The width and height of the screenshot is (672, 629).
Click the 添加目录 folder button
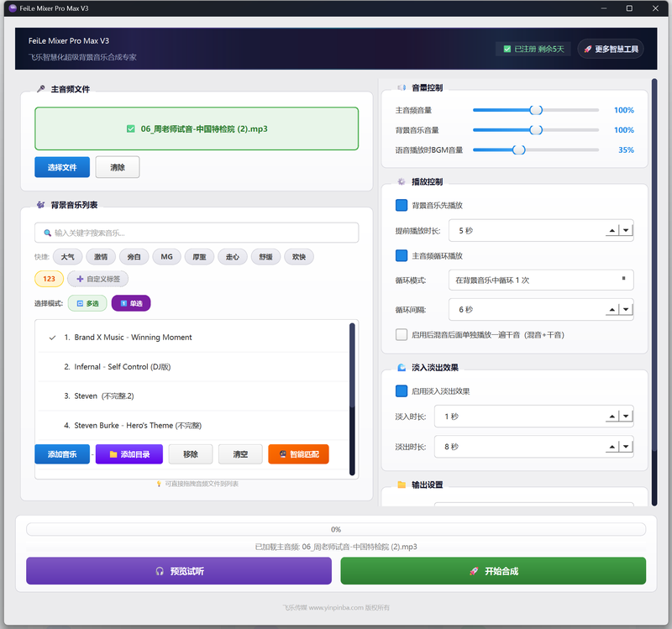point(129,454)
